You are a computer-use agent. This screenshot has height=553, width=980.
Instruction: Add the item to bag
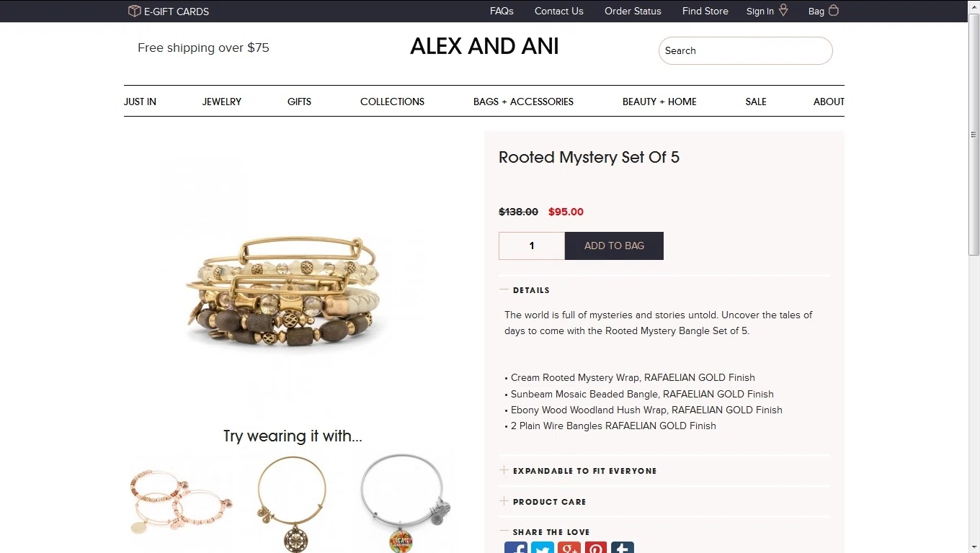614,246
